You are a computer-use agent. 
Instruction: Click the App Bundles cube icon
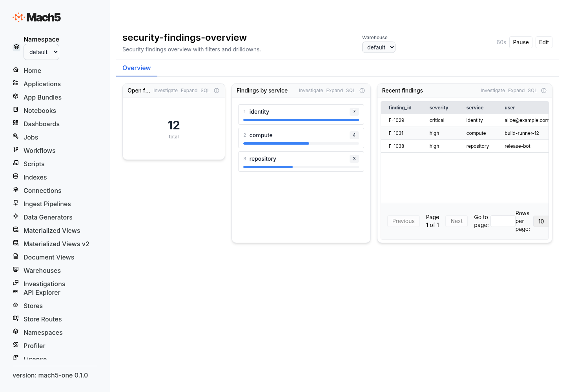[16, 96]
